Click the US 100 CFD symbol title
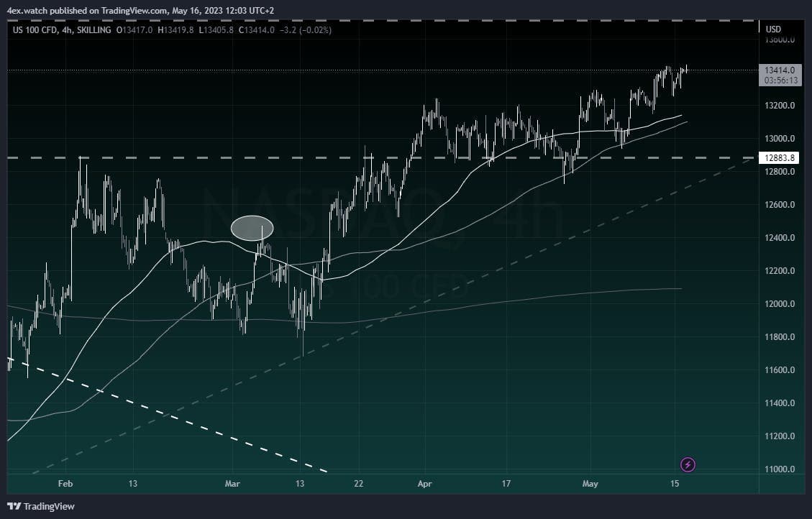 click(35, 30)
